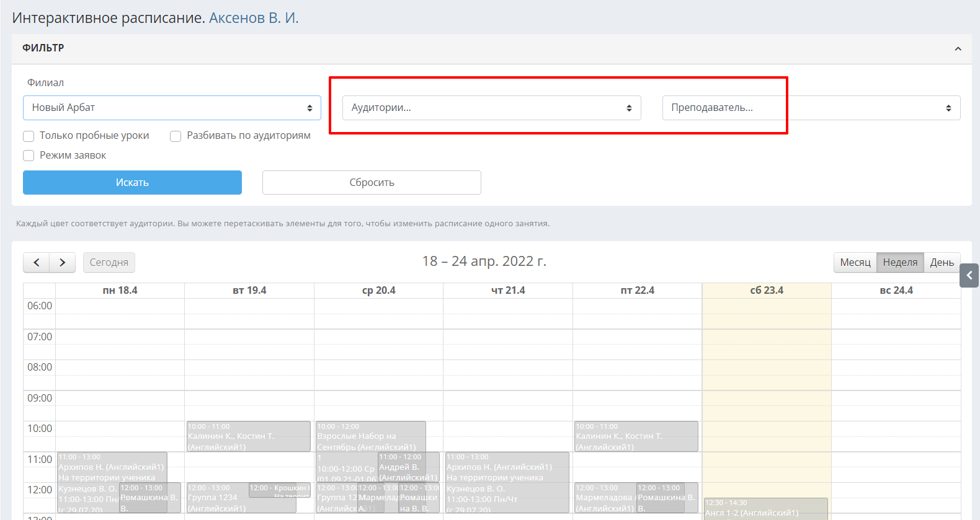Toggle Разбивать по аудиториям checkbox
This screenshot has width=980, height=520.
(x=176, y=136)
